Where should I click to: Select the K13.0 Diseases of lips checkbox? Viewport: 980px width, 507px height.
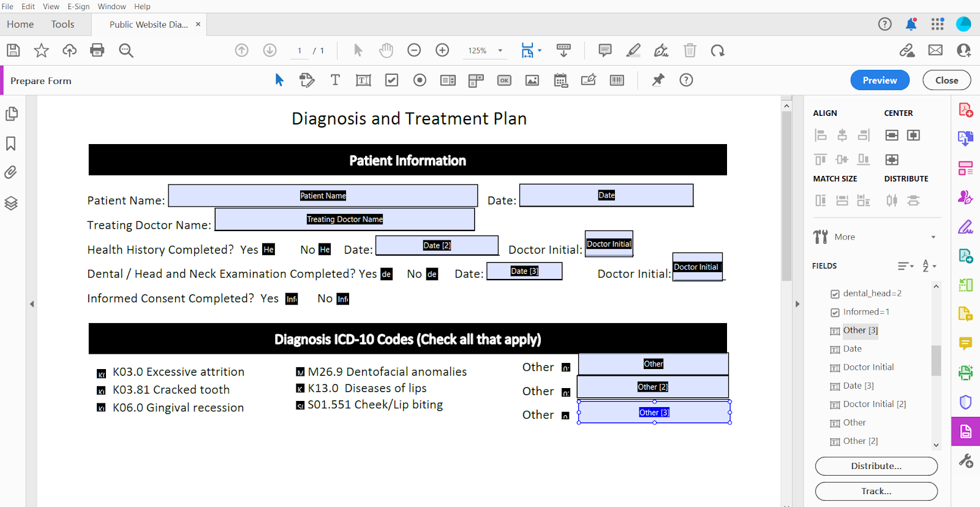tap(300, 389)
